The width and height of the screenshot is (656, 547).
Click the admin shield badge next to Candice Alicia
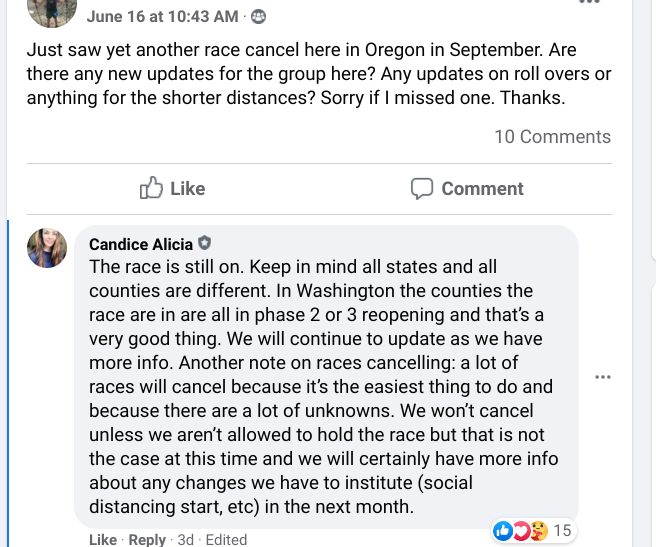205,243
